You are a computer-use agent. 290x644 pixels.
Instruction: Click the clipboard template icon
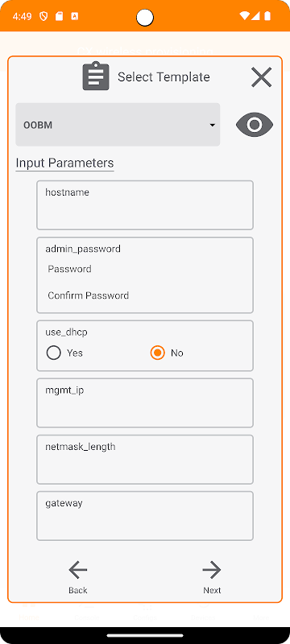click(x=96, y=76)
